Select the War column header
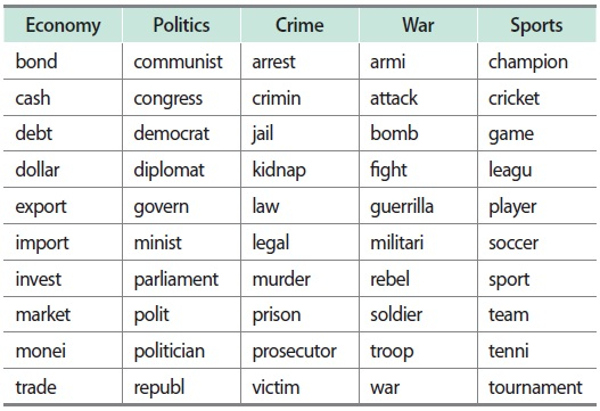Image resolution: width=600 pixels, height=411 pixels. (x=417, y=25)
